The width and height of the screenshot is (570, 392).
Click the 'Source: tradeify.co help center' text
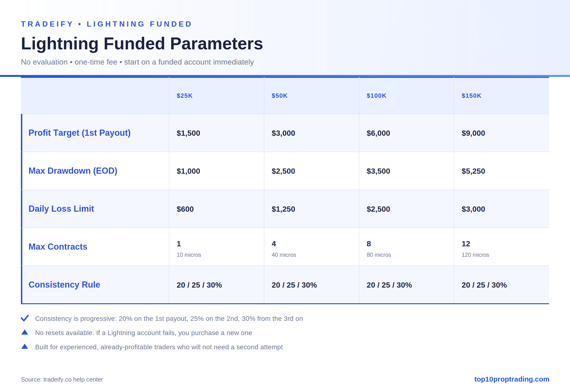[62, 379]
